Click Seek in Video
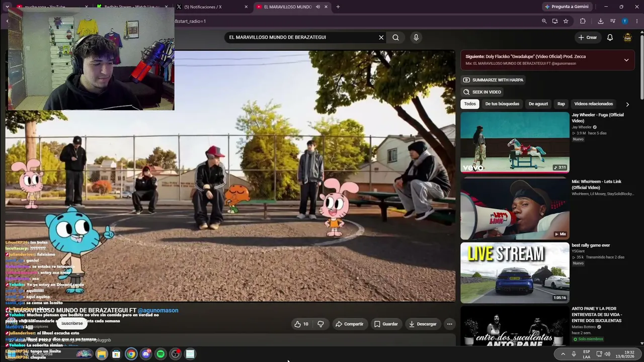This screenshot has width=644, height=362. (x=482, y=92)
